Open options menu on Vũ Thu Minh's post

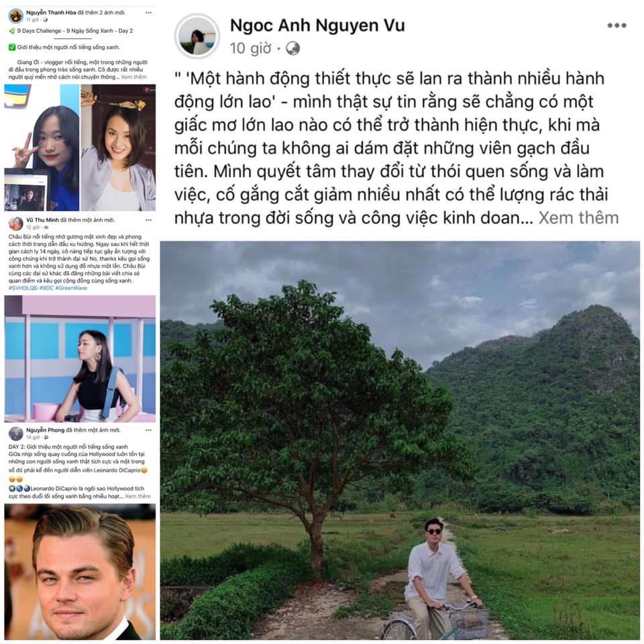coord(148,220)
